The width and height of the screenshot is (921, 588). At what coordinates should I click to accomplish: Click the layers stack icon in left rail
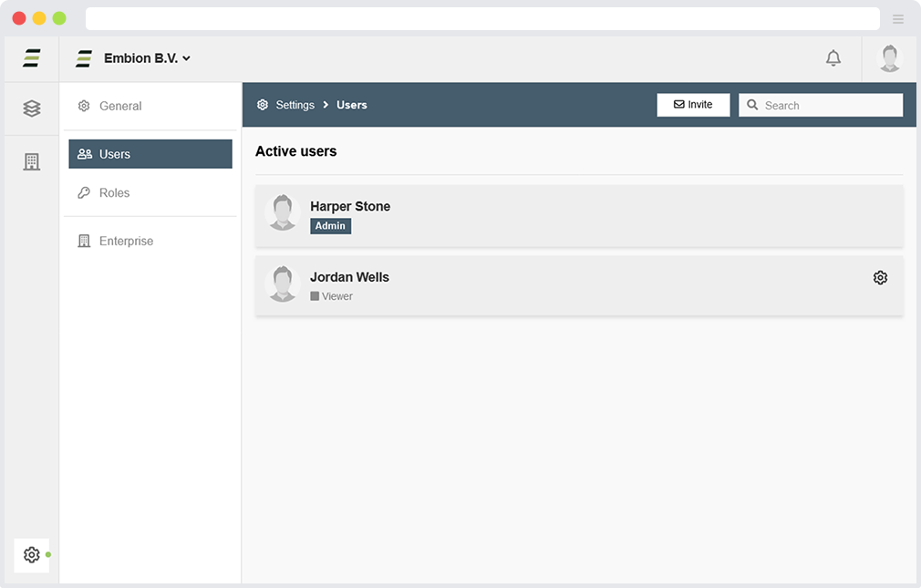32,108
